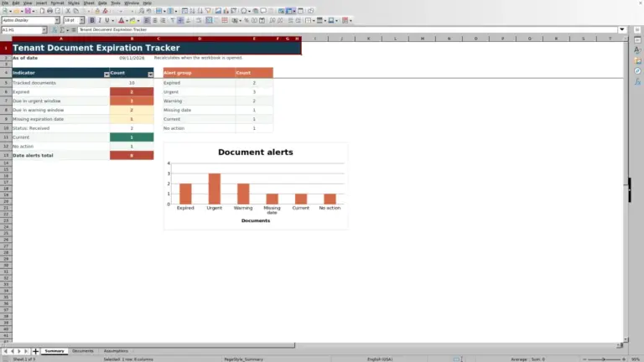Open the Sidebar Styles panel icon
644x362 pixels.
[x=637, y=50]
